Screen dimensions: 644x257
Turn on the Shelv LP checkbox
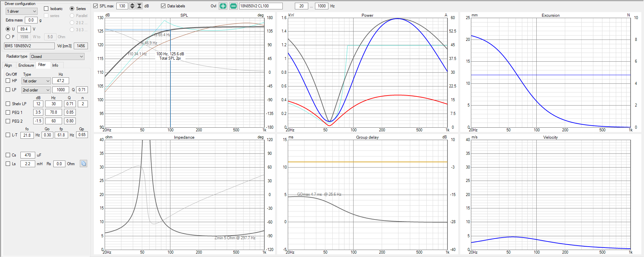coord(8,104)
